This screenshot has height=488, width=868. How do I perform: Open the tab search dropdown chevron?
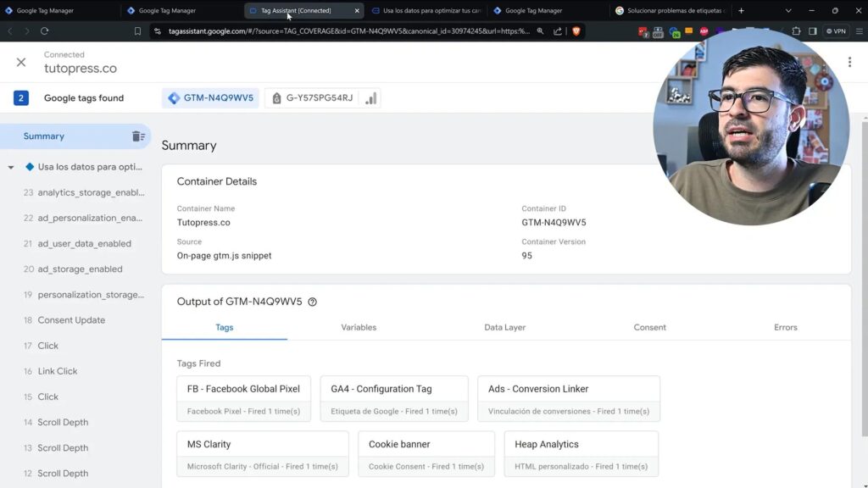788,10
